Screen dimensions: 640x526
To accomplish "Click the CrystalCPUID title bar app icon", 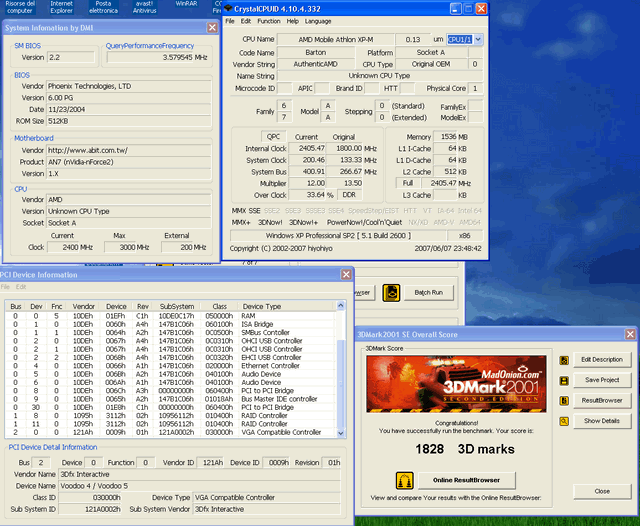I will (229, 9).
